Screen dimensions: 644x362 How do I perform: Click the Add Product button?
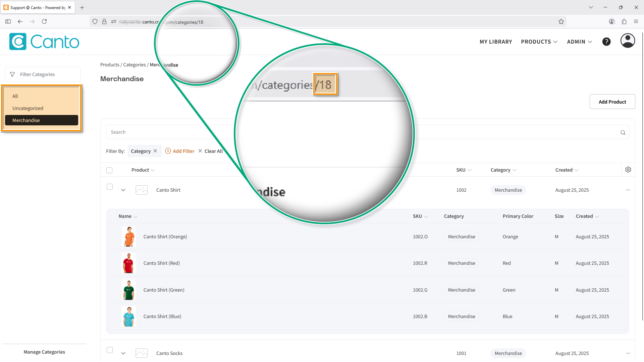coord(612,102)
